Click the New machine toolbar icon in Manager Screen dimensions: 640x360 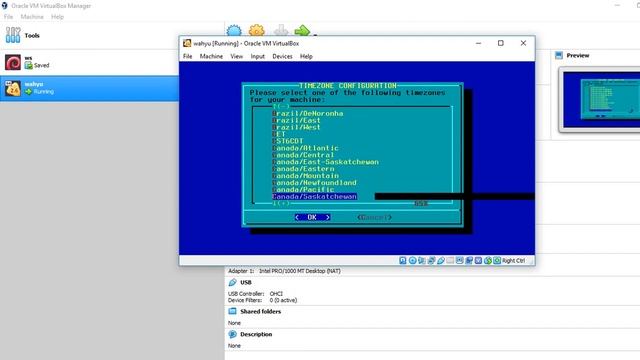[234, 31]
